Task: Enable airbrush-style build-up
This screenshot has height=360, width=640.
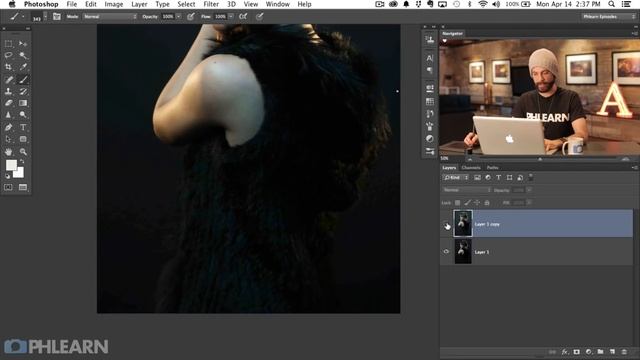Action: pyautogui.click(x=243, y=17)
